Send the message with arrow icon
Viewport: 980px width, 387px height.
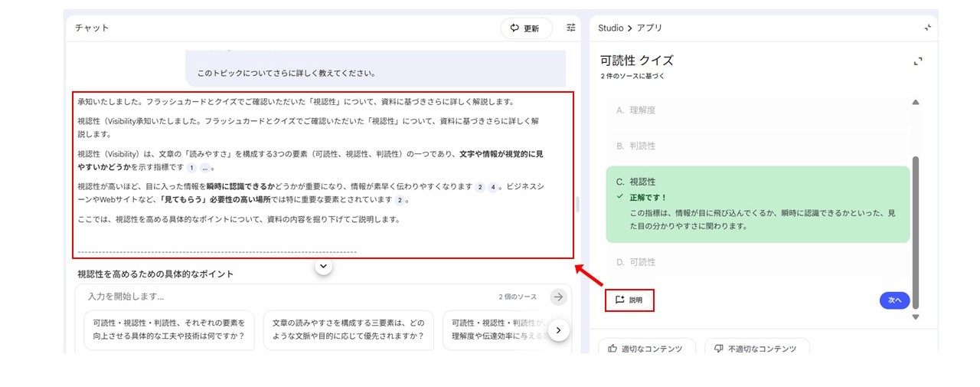pyautogui.click(x=559, y=297)
